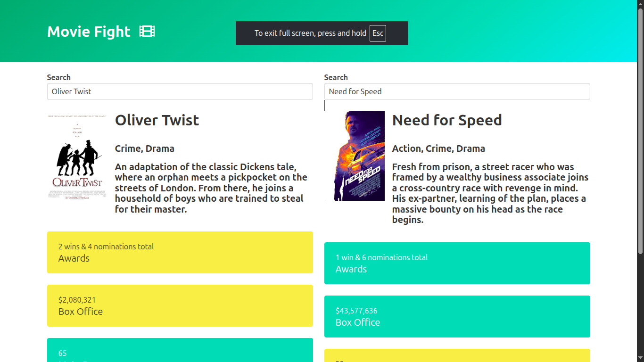Screen dimensions: 644x362
Task: Click the Search label above left input
Action: (59, 77)
